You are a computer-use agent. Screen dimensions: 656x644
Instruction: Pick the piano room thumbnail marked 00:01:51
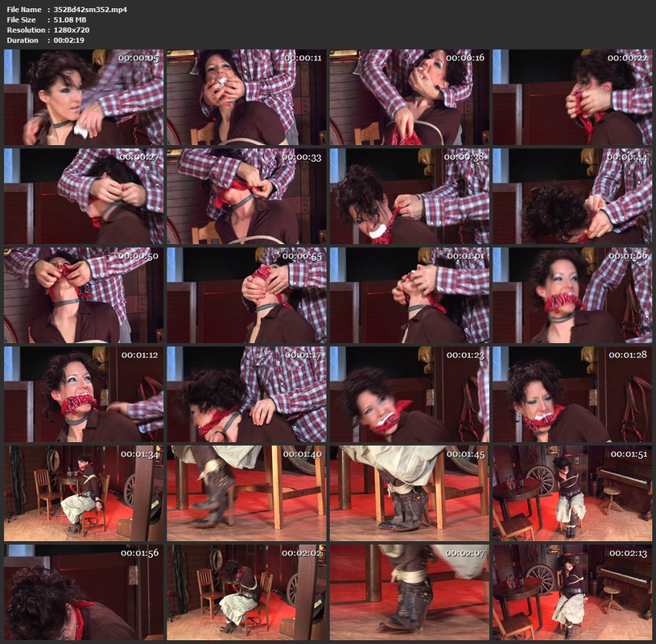coord(572,493)
